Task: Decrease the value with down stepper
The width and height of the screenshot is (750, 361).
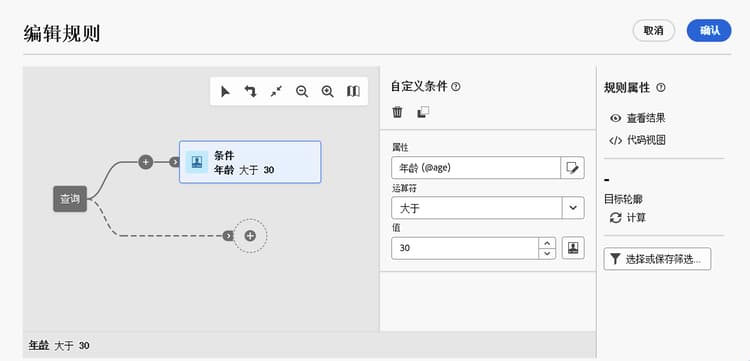Action: click(x=547, y=253)
